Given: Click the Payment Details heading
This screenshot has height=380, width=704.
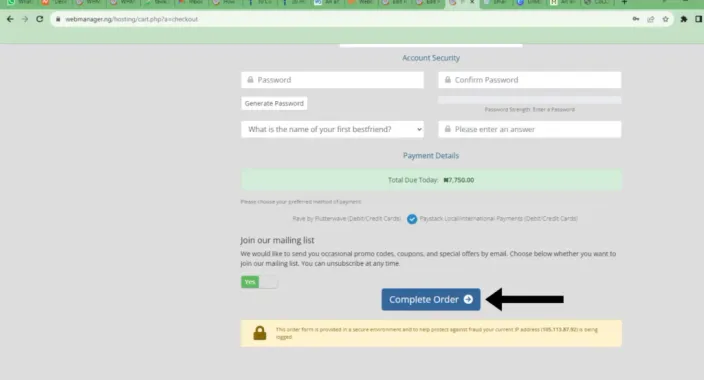Looking at the screenshot, I should point(431,155).
